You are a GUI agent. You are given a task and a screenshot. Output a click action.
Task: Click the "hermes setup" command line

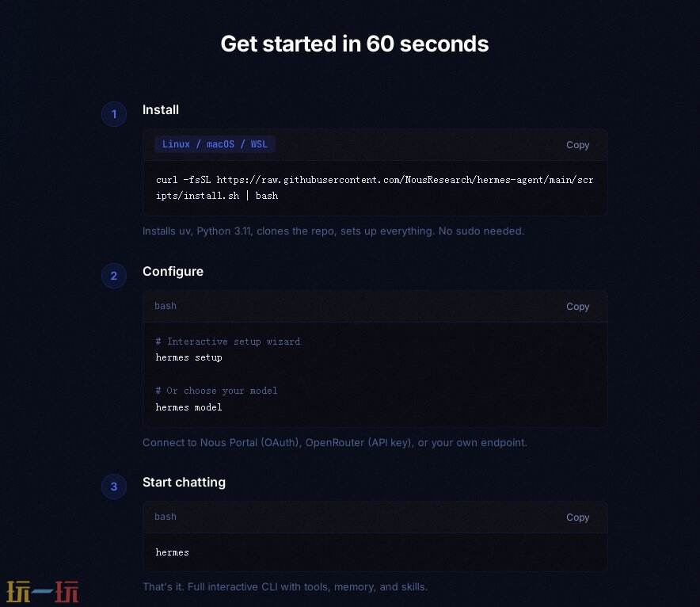click(x=188, y=357)
